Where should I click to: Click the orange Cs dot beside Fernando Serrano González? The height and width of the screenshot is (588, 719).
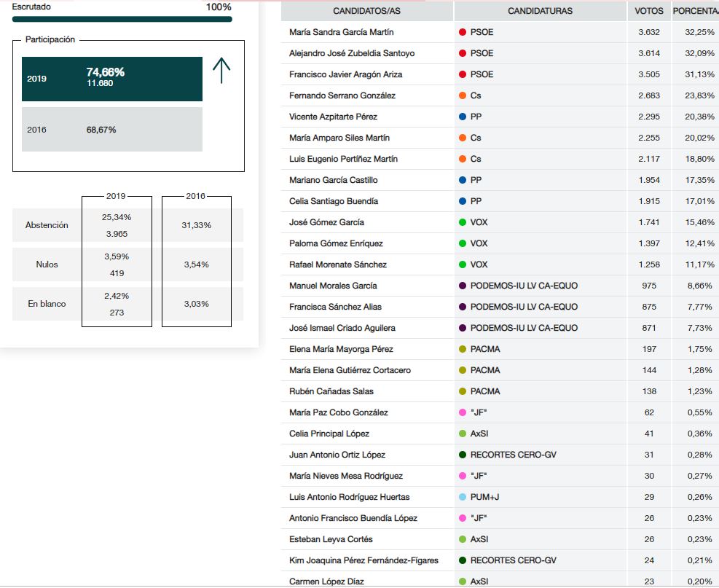click(x=463, y=95)
